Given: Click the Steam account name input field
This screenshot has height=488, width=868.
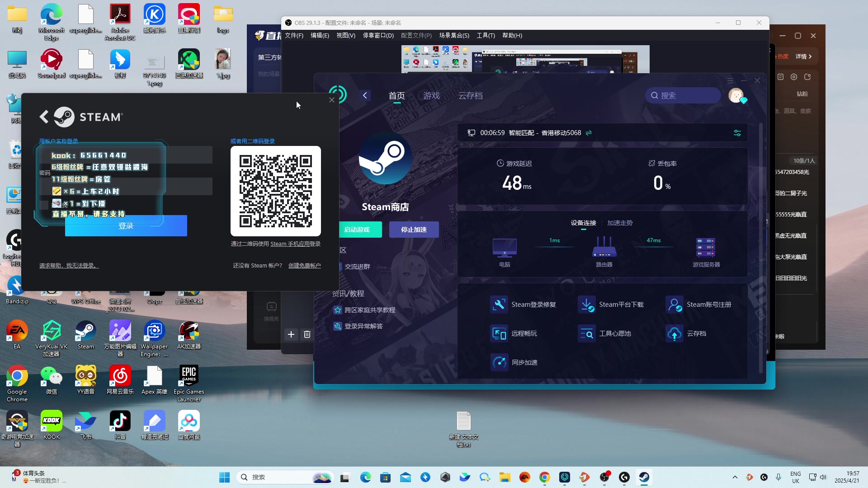Looking at the screenshot, I should click(x=126, y=155).
